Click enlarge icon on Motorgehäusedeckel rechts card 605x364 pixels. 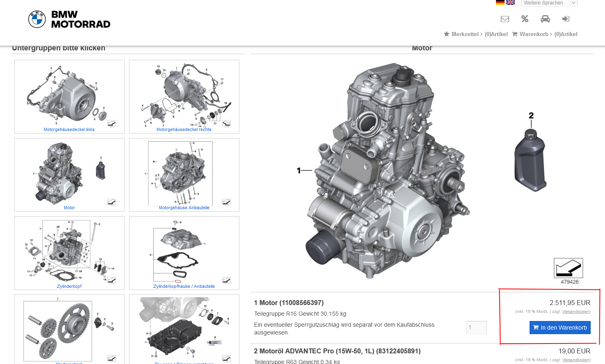point(226,123)
